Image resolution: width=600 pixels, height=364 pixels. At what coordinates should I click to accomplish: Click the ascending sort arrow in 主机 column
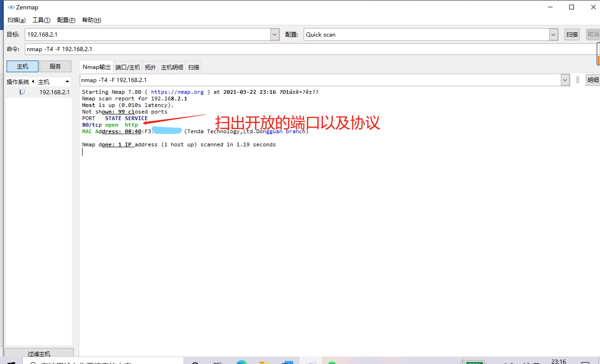pos(67,82)
